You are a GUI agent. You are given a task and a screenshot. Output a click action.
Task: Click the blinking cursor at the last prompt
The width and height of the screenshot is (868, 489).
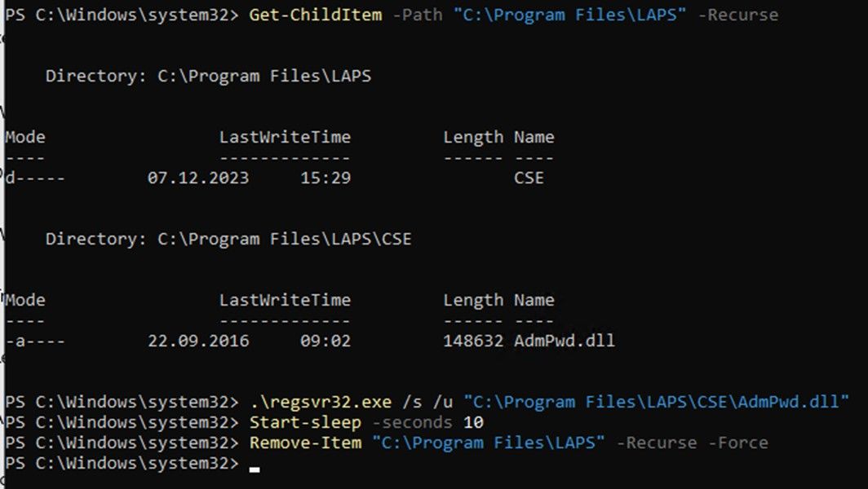click(x=255, y=469)
